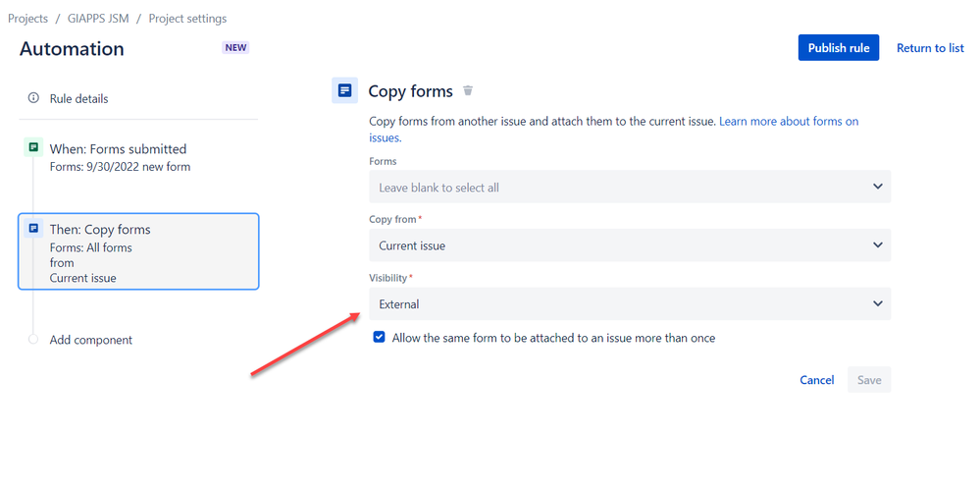Click the Automation page heading
The height and width of the screenshot is (489, 980).
pyautogui.click(x=72, y=49)
